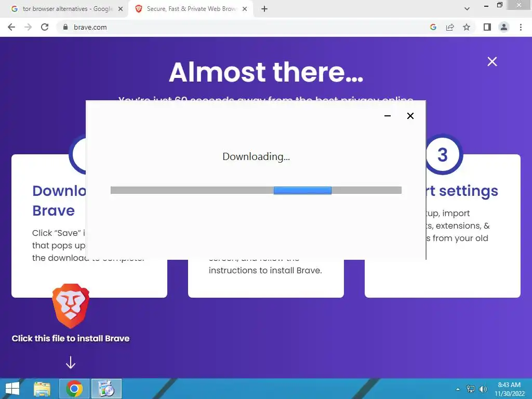The image size is (532, 399).
Task: Open a new browser tab
Action: pyautogui.click(x=264, y=9)
